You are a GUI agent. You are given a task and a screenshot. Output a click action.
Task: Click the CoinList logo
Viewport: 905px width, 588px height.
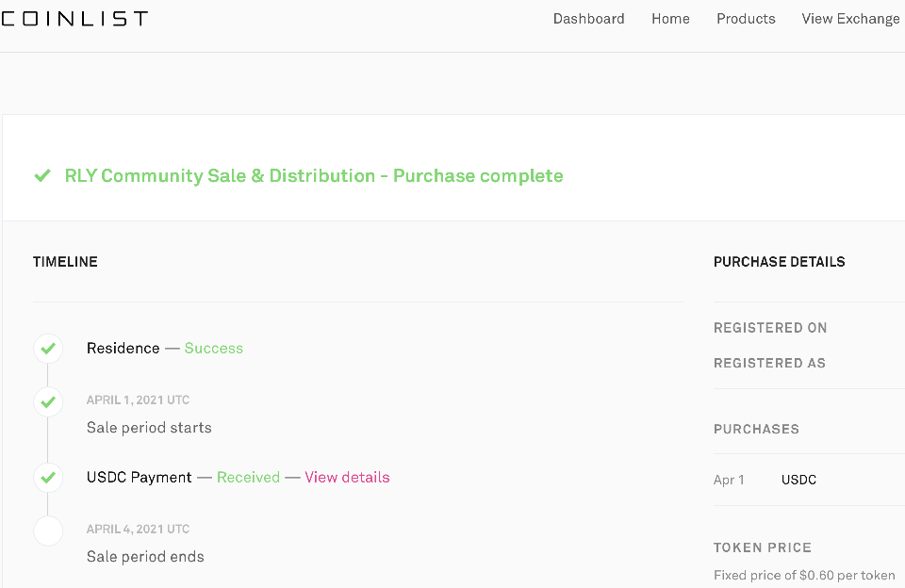pos(74,19)
